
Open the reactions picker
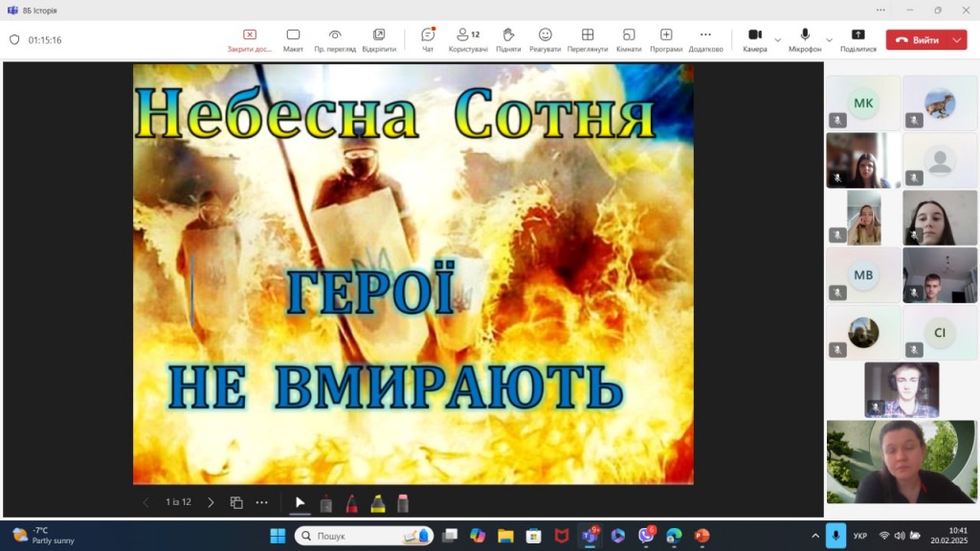[x=545, y=39]
